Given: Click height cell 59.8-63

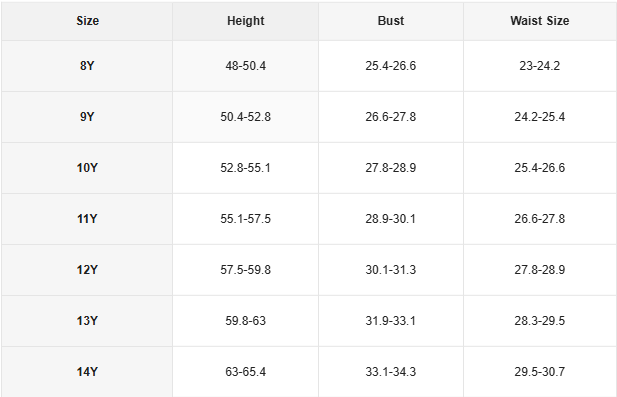Looking at the screenshot, I should tap(246, 321).
